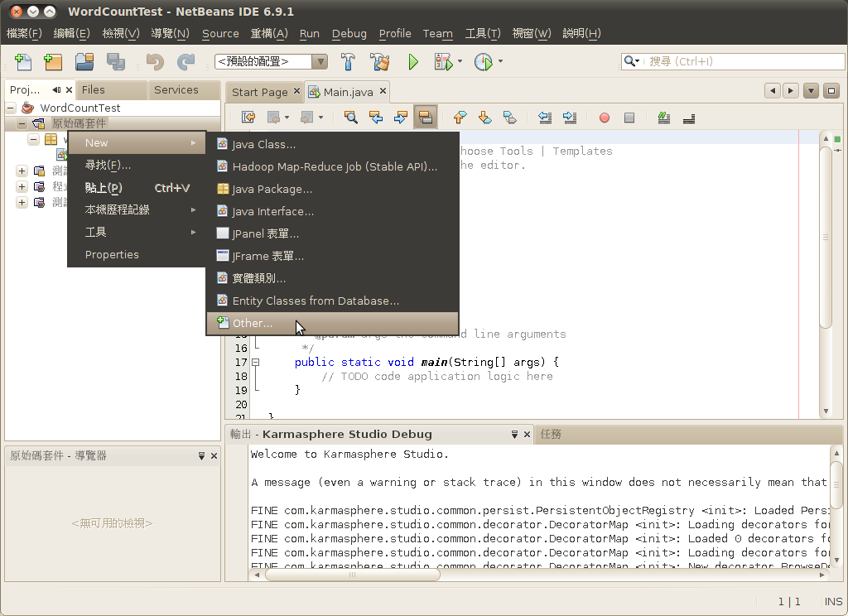Click 貼上(P) in the context menu
848x616 pixels.
click(x=137, y=188)
